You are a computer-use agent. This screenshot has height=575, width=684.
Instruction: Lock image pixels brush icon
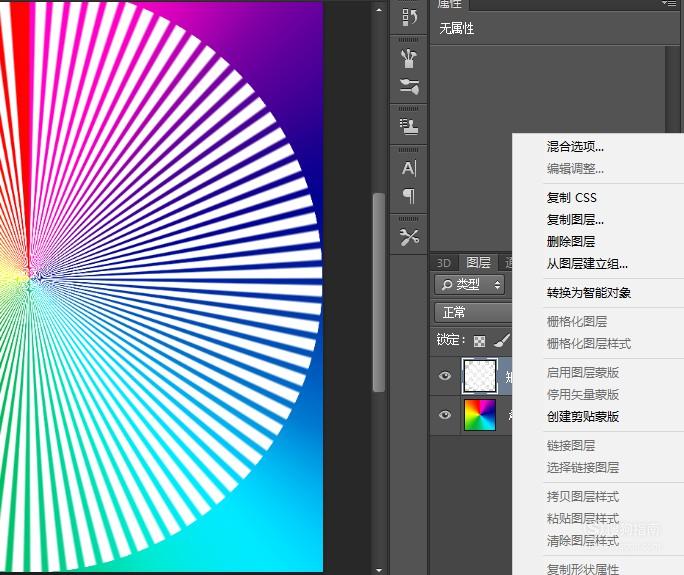[501, 340]
